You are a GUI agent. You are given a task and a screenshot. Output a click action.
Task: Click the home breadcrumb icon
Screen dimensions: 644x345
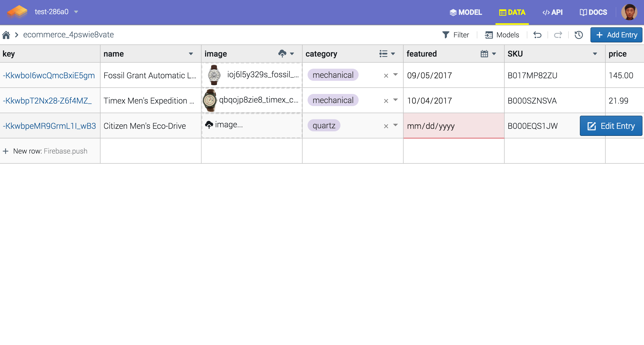6,35
